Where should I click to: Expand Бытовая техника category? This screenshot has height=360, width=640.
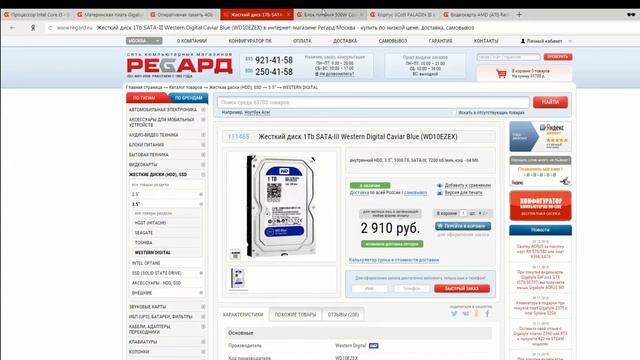(x=203, y=155)
